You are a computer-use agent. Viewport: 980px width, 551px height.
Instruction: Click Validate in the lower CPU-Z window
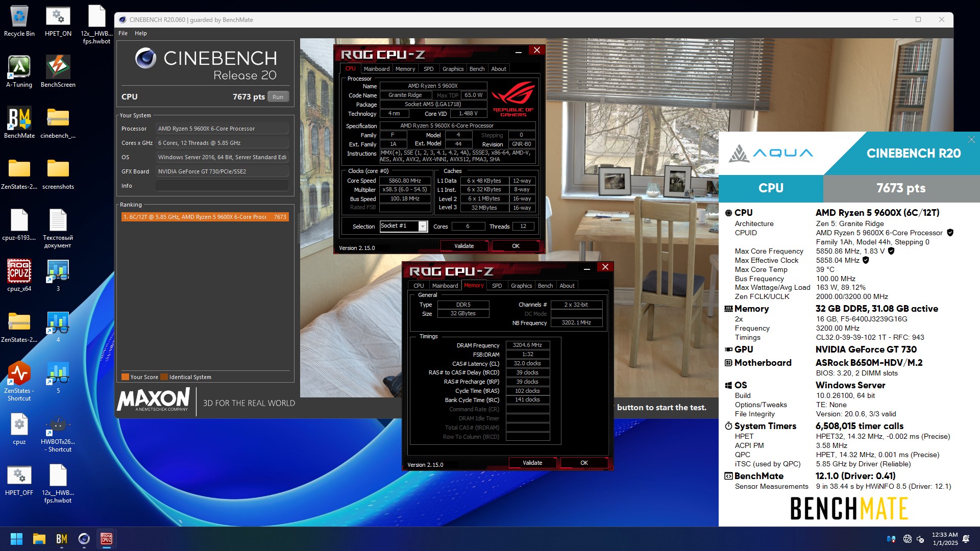[532, 463]
